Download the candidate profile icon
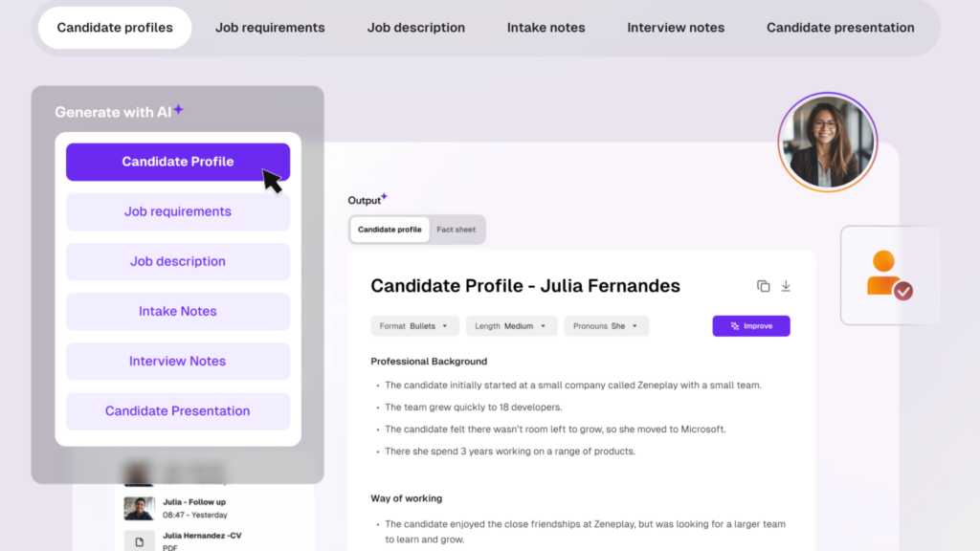 [786, 286]
